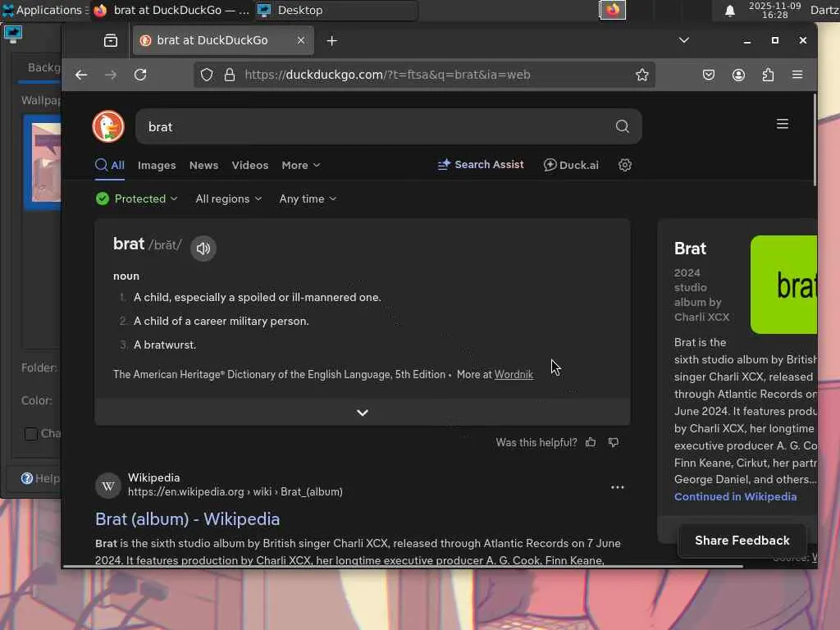
Task: Open the list all tabs chevron
Action: (x=683, y=40)
